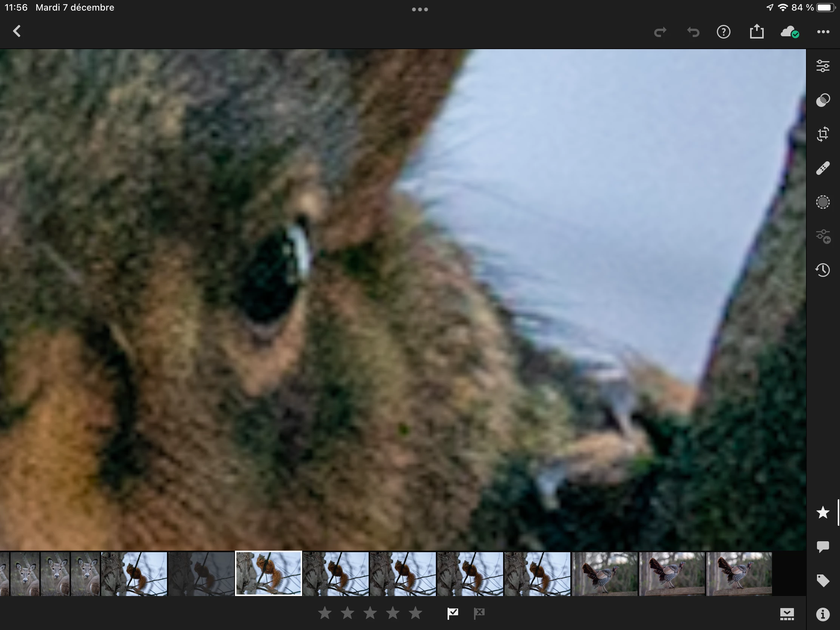Open the three-dot more options menu

click(823, 32)
